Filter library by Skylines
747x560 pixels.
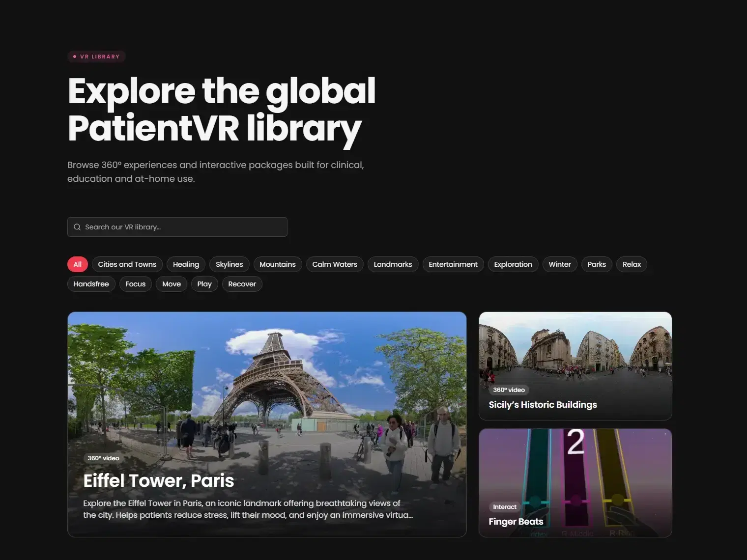tap(230, 264)
